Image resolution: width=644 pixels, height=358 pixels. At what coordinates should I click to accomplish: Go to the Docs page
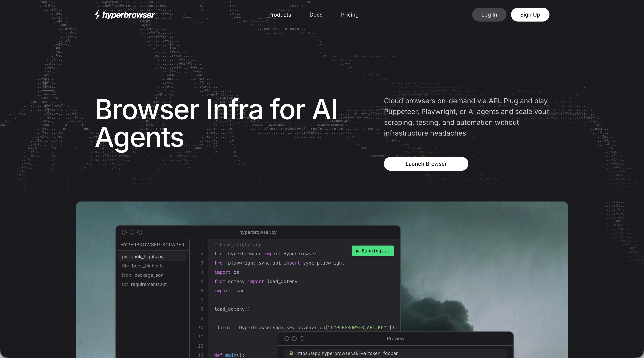click(x=316, y=15)
